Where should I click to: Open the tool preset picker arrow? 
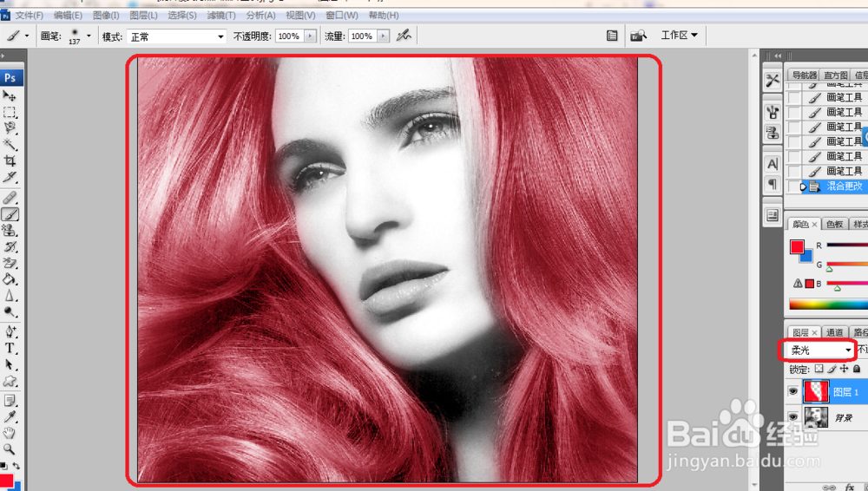coord(27,36)
